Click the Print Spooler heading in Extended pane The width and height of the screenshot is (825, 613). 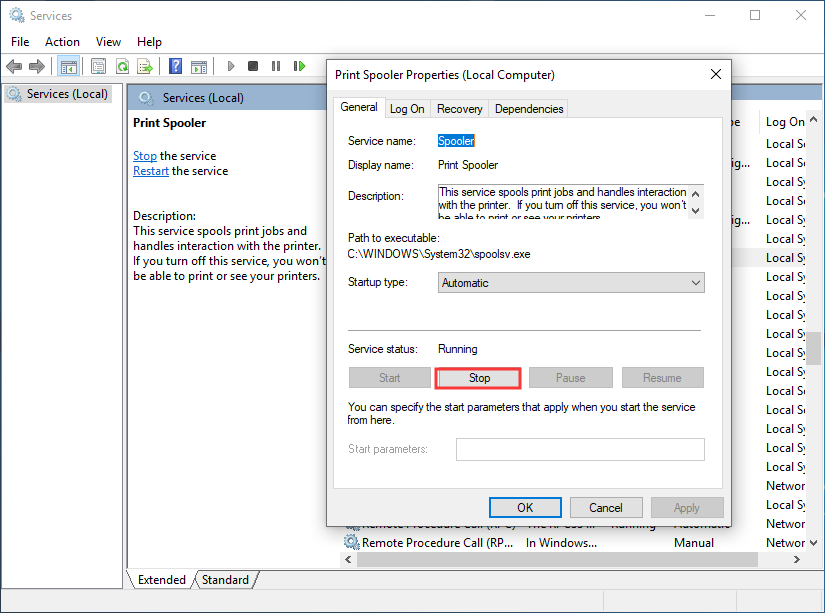click(169, 123)
